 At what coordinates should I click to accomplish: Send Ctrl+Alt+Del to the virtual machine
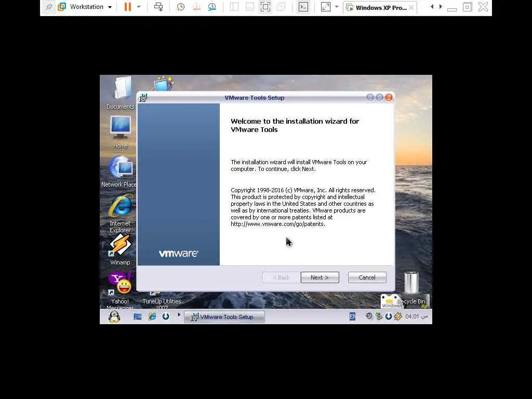point(158,7)
